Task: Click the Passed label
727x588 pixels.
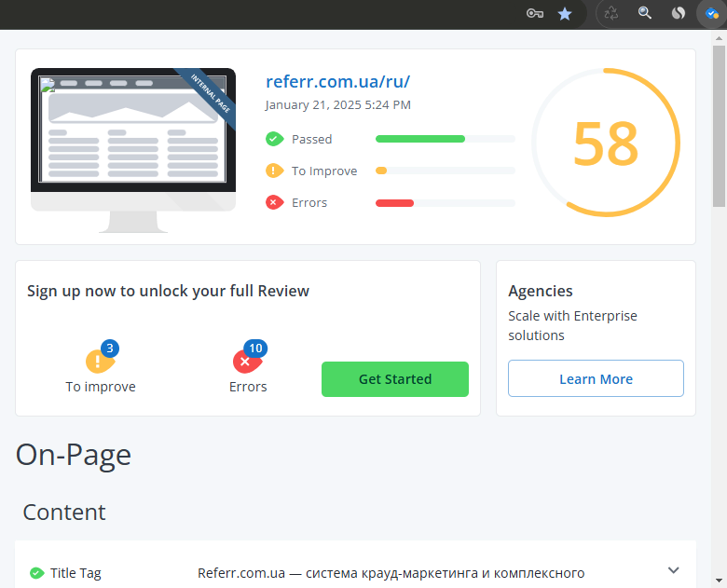Action: (311, 139)
